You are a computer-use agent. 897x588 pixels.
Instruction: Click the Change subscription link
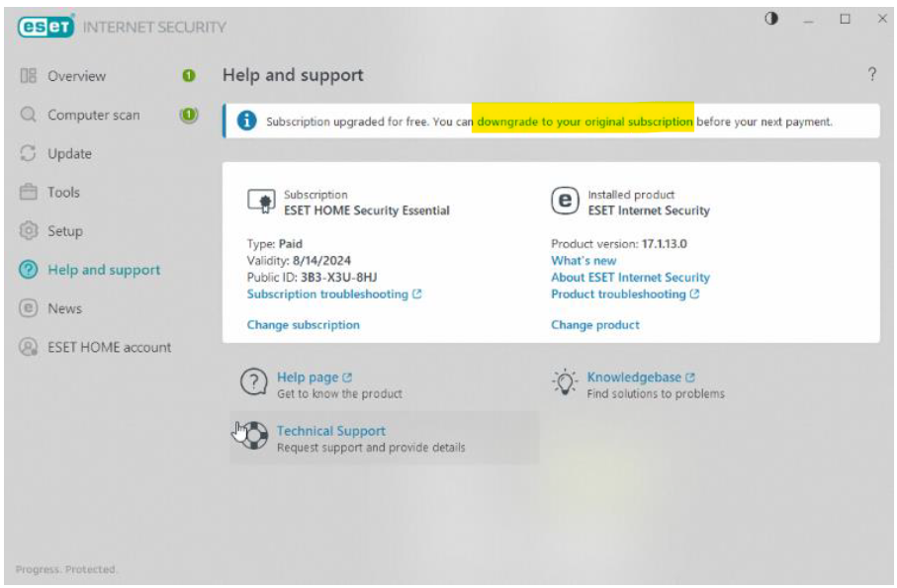click(x=303, y=325)
